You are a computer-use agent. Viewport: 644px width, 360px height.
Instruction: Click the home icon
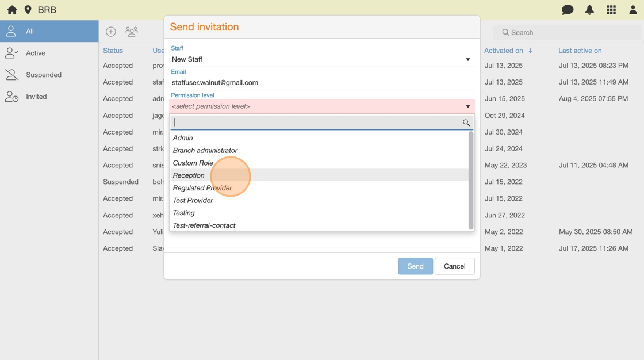point(12,10)
